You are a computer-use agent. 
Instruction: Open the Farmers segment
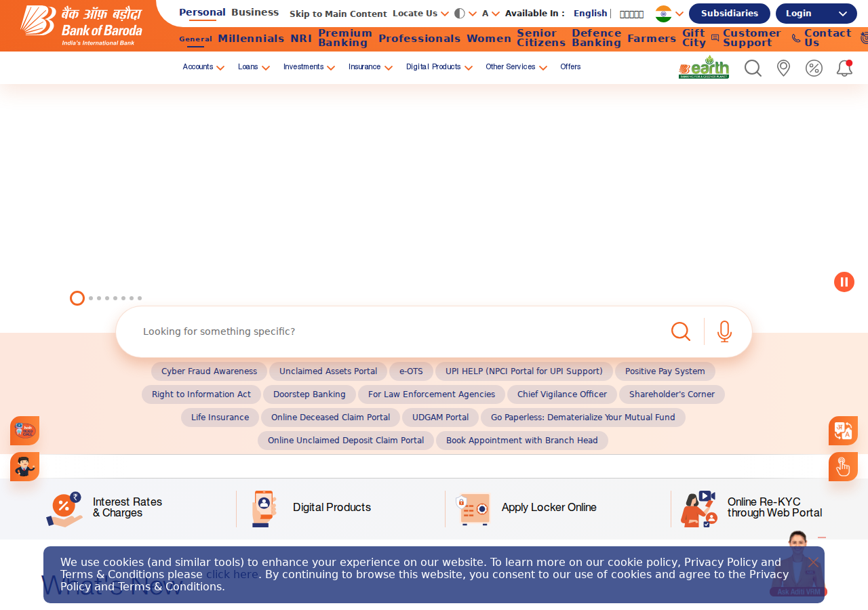click(x=652, y=39)
